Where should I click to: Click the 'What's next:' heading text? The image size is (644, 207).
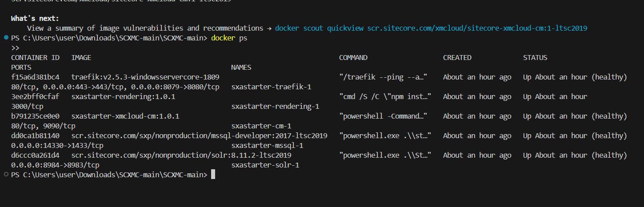tap(35, 18)
